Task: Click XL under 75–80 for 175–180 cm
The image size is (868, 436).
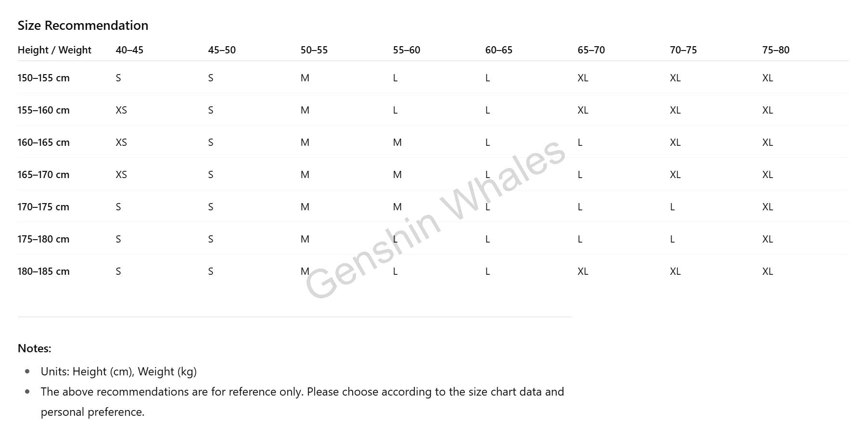Action: (x=767, y=239)
